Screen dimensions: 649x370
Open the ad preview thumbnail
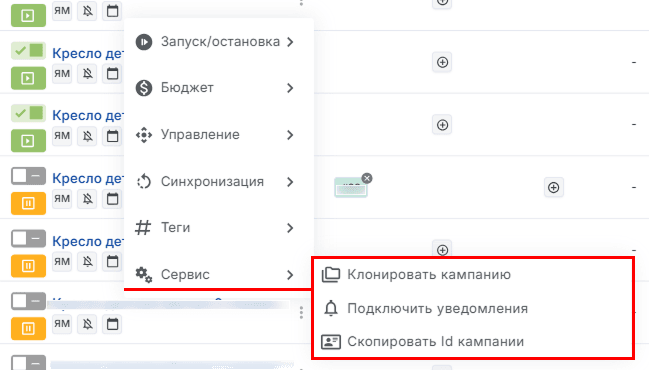pos(351,187)
